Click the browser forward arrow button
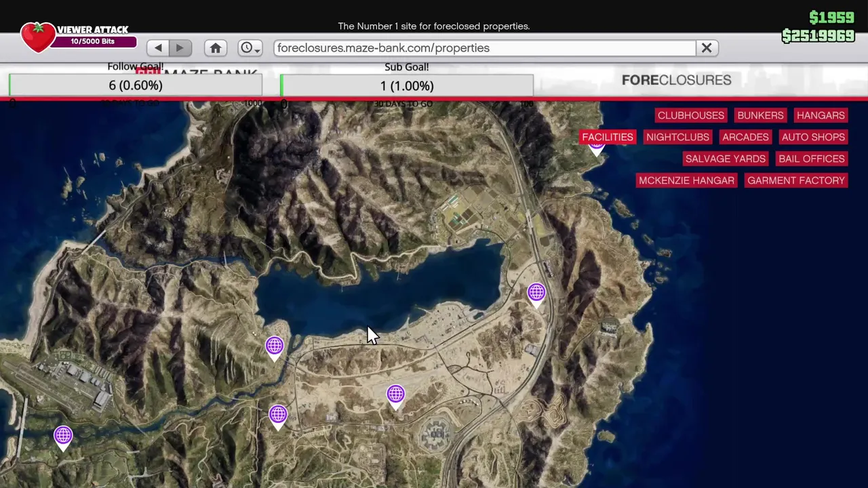 (x=180, y=48)
